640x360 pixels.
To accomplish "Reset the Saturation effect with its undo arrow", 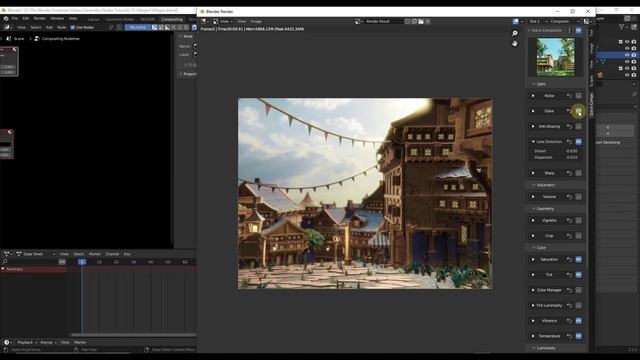I will [x=569, y=260].
